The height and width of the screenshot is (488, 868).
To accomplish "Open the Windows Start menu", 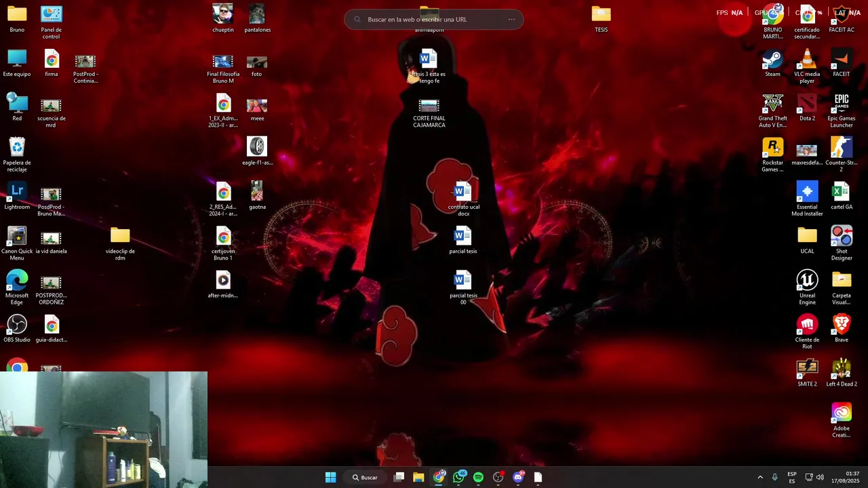I will point(330,477).
